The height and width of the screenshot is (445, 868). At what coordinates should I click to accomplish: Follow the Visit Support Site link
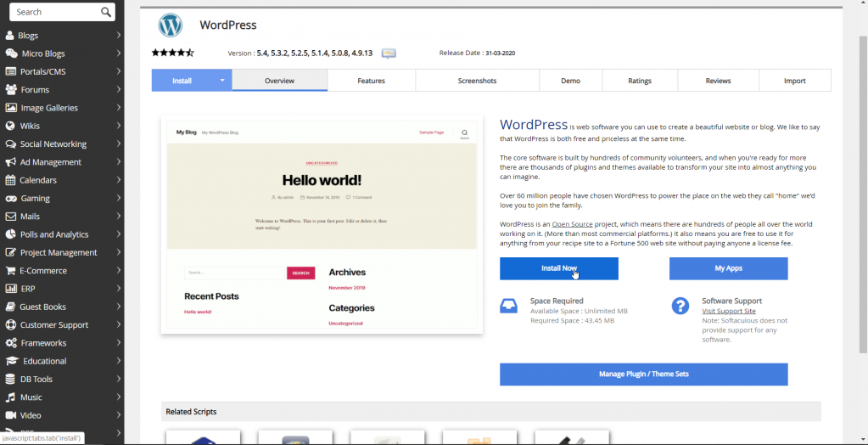(729, 311)
